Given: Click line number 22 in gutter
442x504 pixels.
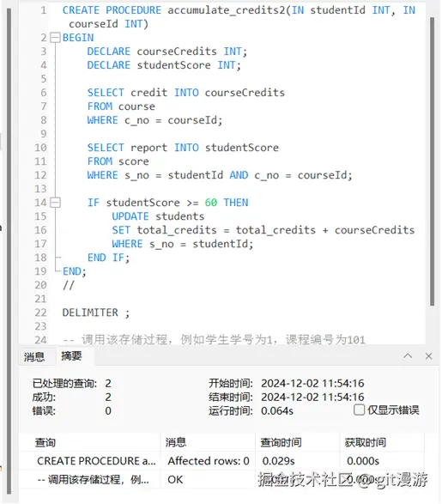Looking at the screenshot, I should point(40,313).
